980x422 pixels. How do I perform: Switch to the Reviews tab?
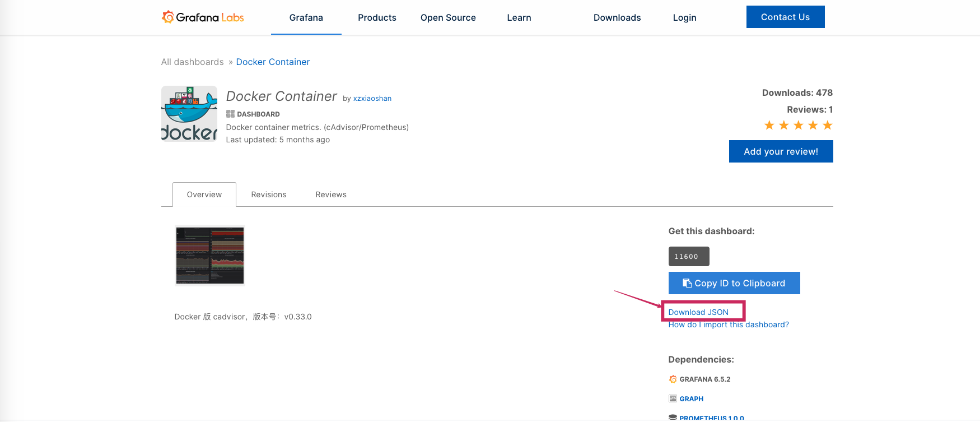point(331,194)
